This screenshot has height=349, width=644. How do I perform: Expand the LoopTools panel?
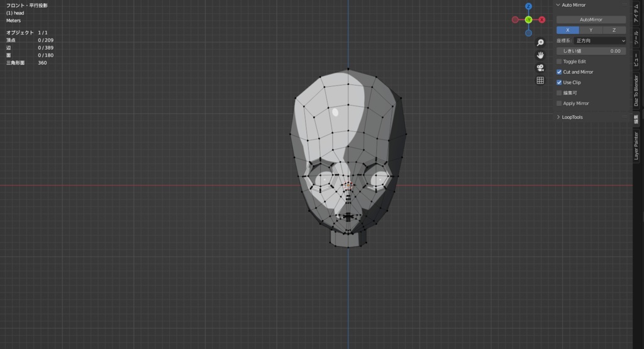coord(558,117)
